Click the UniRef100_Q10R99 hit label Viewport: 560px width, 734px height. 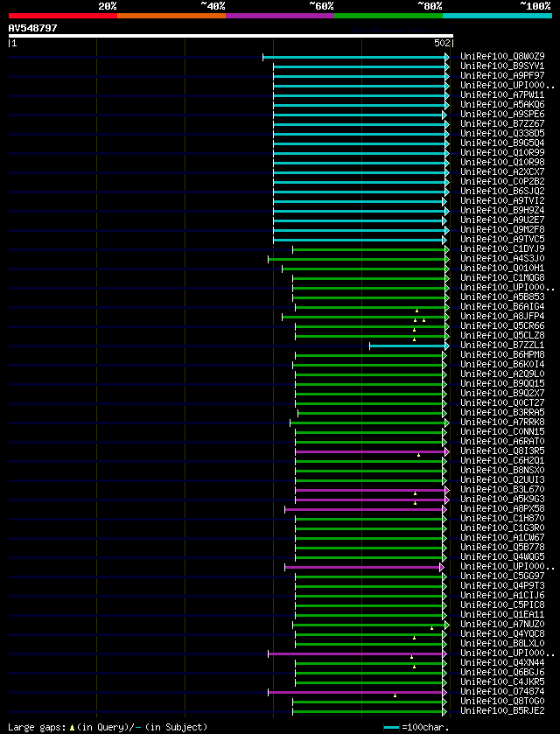pos(502,152)
